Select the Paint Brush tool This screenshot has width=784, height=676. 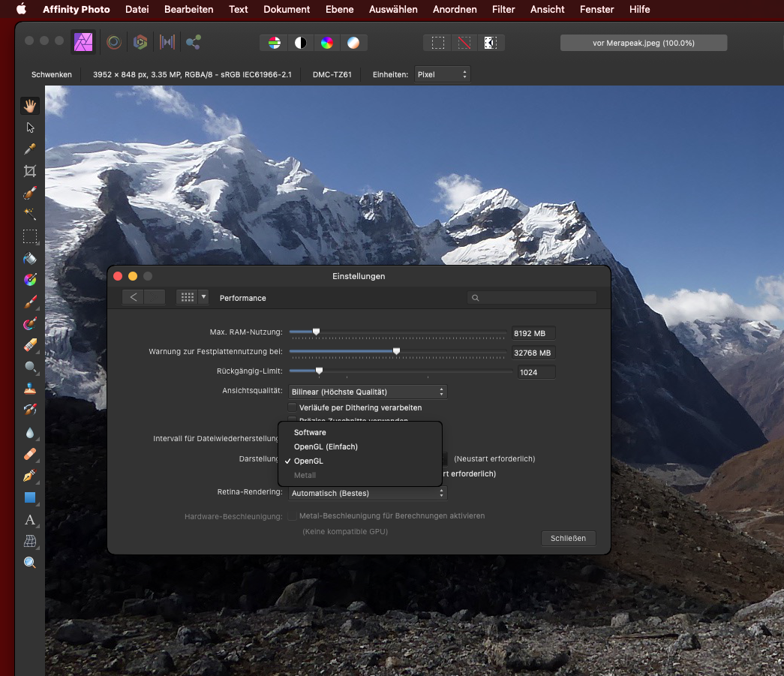tap(30, 302)
